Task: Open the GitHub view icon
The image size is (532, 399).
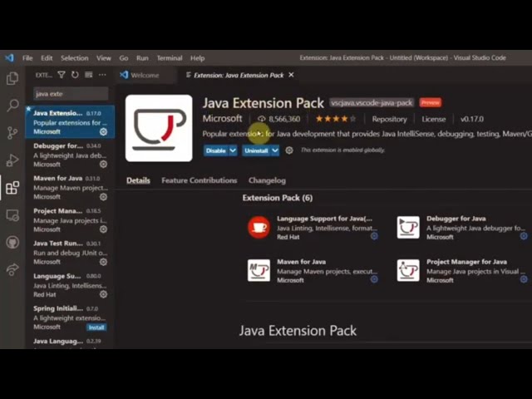Action: (x=12, y=242)
